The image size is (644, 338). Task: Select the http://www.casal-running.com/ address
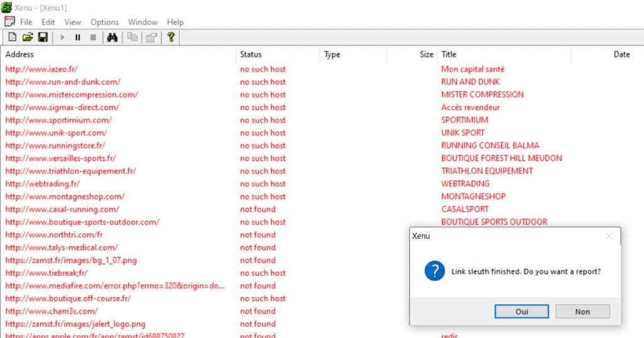[62, 209]
